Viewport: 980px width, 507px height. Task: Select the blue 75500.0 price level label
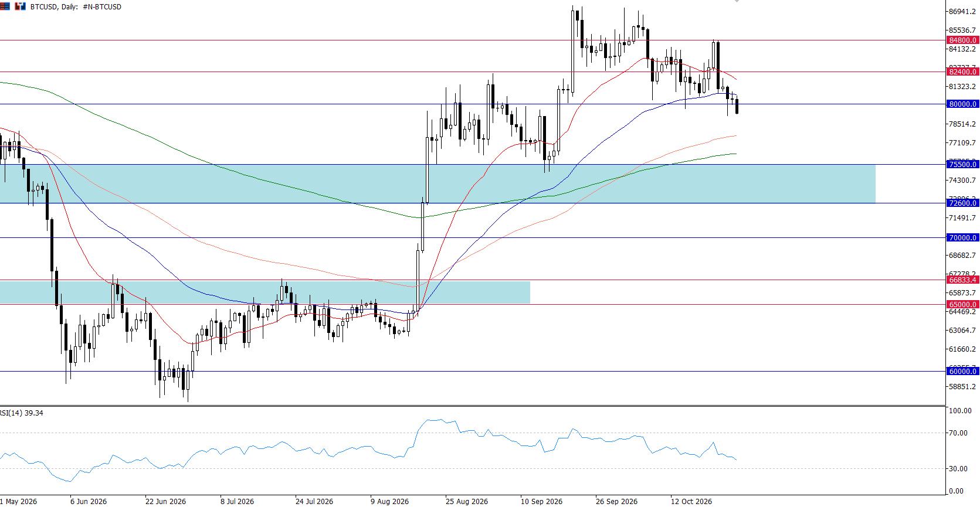coord(962,165)
